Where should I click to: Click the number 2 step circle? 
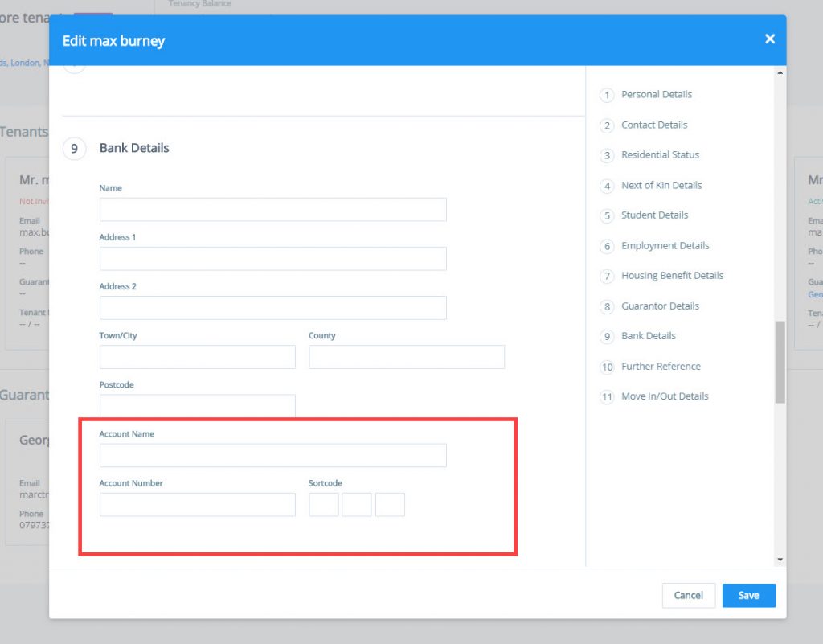607,125
